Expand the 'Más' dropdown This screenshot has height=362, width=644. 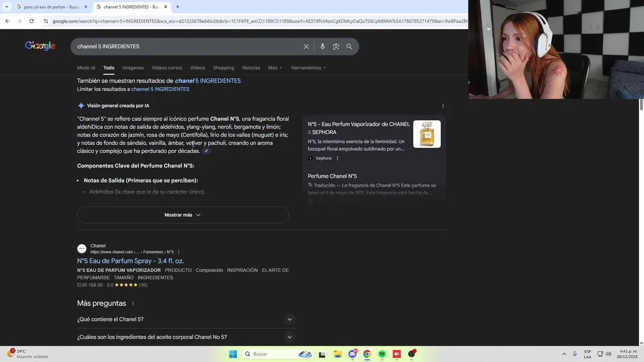[275, 68]
